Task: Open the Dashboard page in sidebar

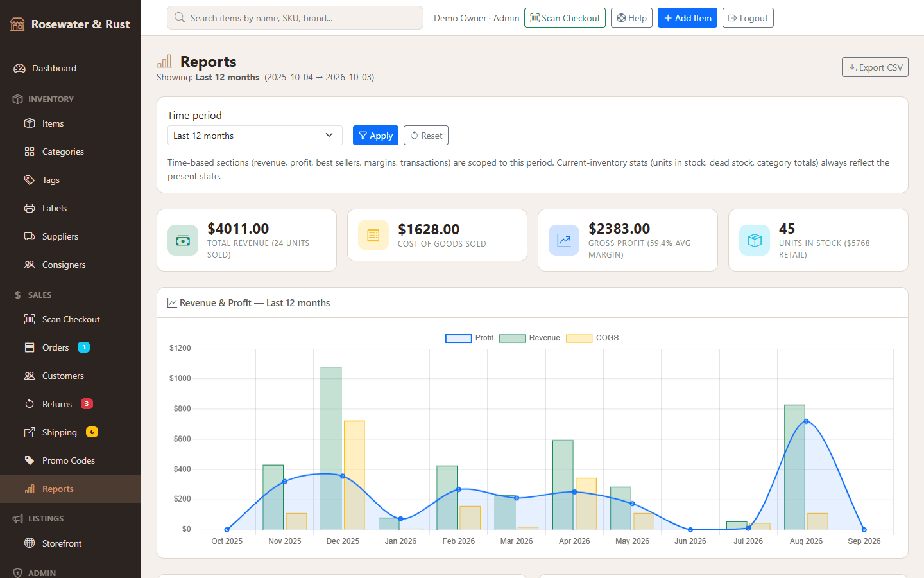Action: pos(71,68)
